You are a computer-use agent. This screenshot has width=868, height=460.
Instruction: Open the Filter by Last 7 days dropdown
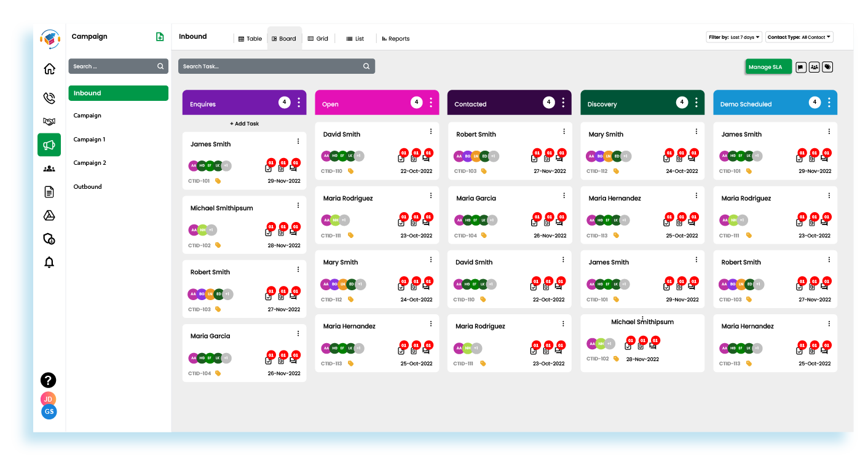[734, 37]
